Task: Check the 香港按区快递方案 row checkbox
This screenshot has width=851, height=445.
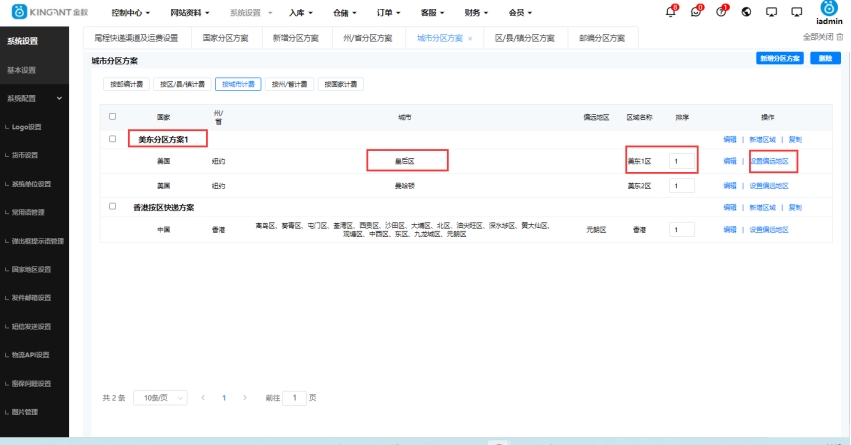Action: point(112,207)
